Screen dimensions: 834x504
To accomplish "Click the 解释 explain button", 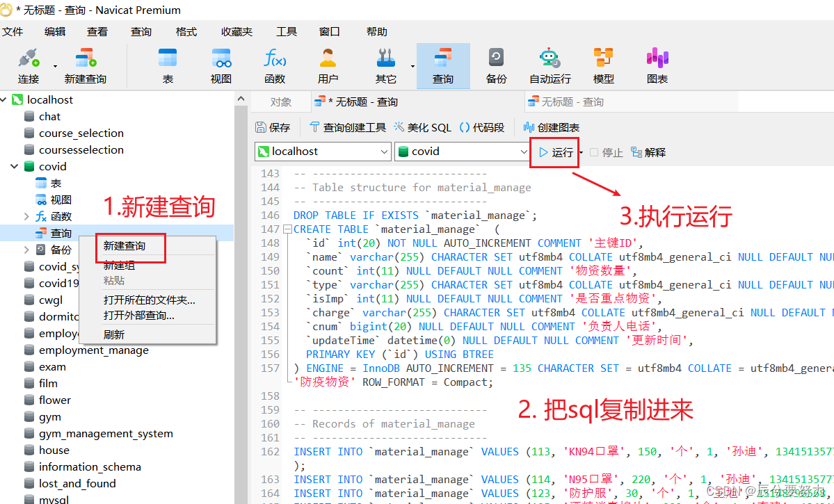I will [648, 152].
